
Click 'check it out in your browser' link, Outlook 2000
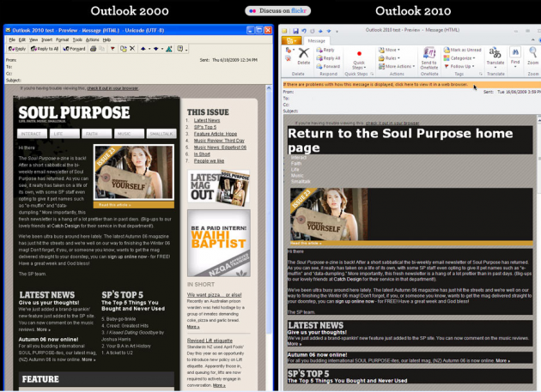(x=112, y=88)
